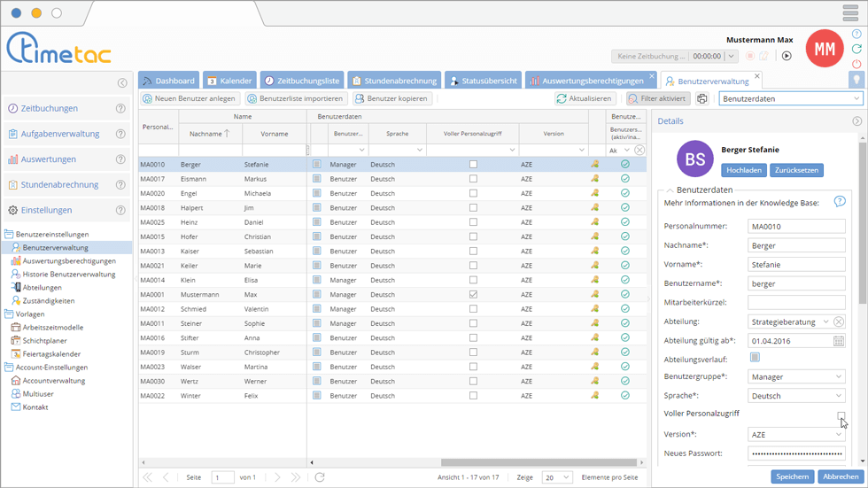Click the red power logout icon
868x488 pixels.
click(x=856, y=64)
